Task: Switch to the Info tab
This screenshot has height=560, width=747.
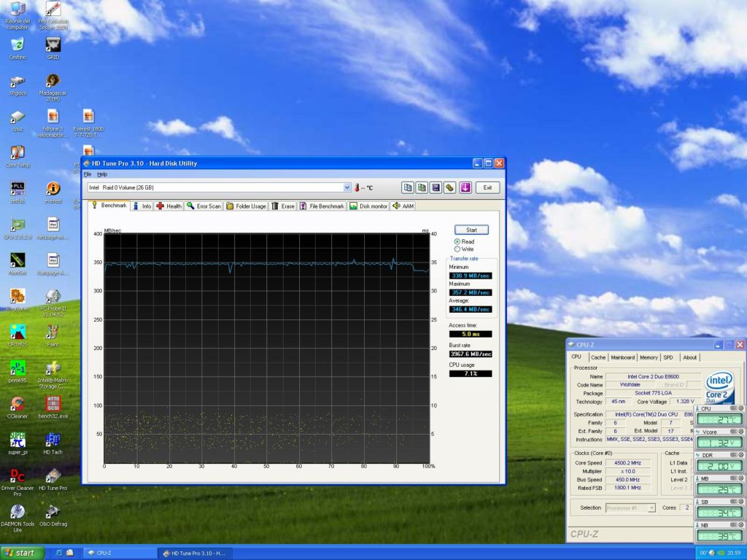Action: click(x=142, y=206)
